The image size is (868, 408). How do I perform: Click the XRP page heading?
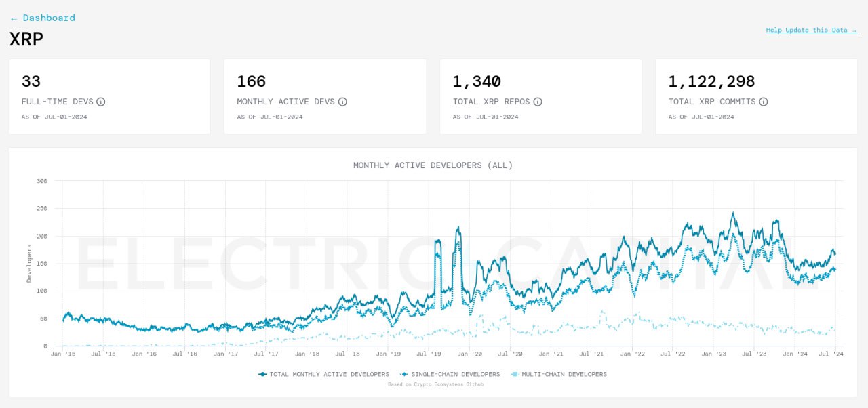(26, 39)
